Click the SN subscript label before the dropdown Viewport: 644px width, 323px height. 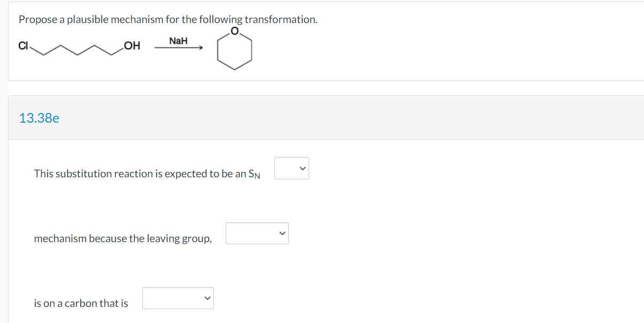[x=255, y=174]
